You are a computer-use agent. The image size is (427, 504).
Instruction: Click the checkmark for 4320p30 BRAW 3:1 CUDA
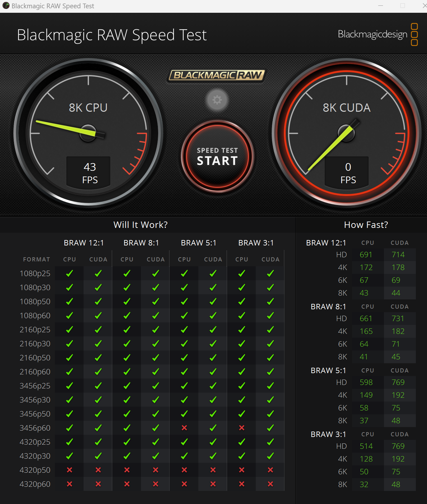point(270,456)
